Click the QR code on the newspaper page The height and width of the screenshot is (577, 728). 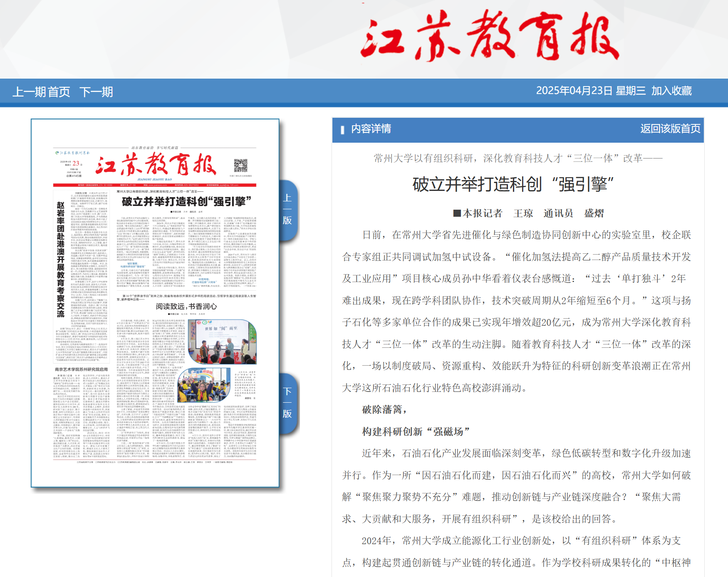(240, 166)
